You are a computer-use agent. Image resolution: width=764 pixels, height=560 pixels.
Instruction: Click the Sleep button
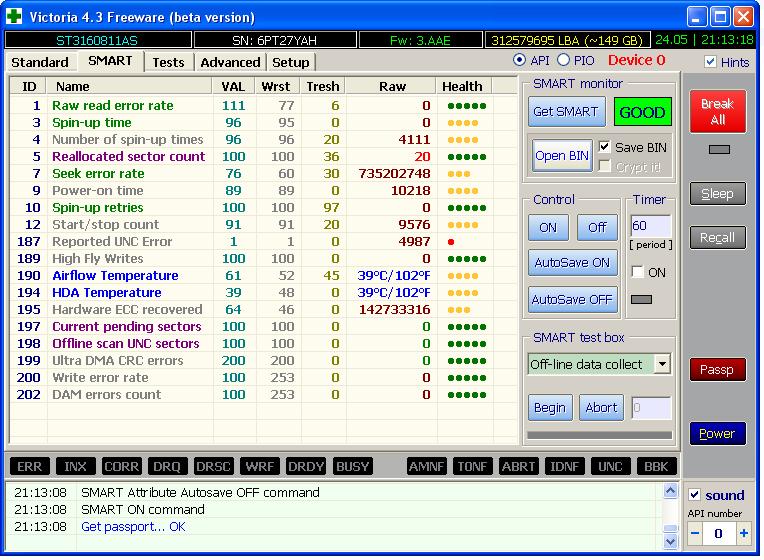[717, 194]
